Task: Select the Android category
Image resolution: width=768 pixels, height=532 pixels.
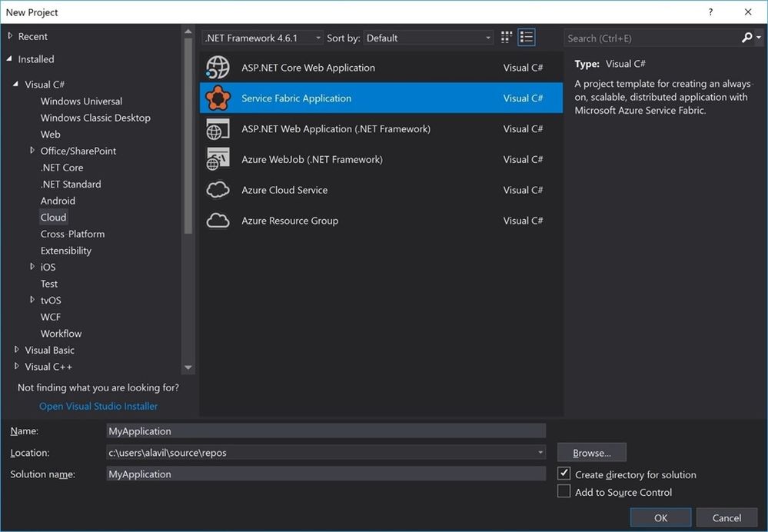Action: click(x=58, y=201)
